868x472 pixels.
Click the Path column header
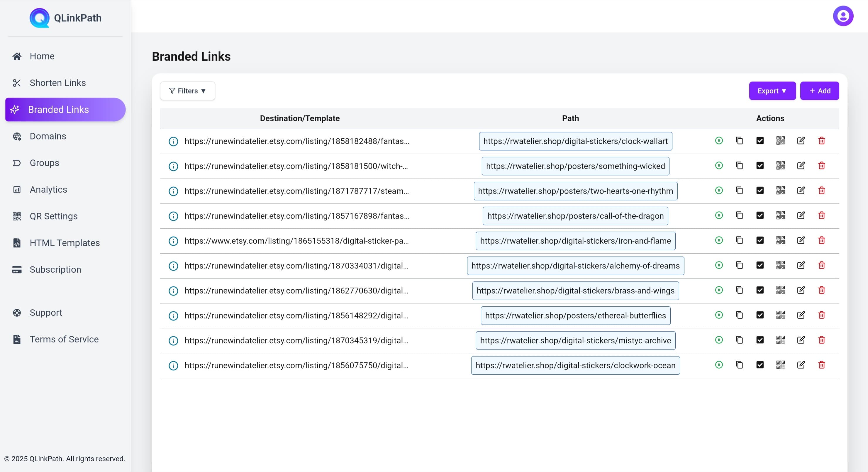pos(570,119)
